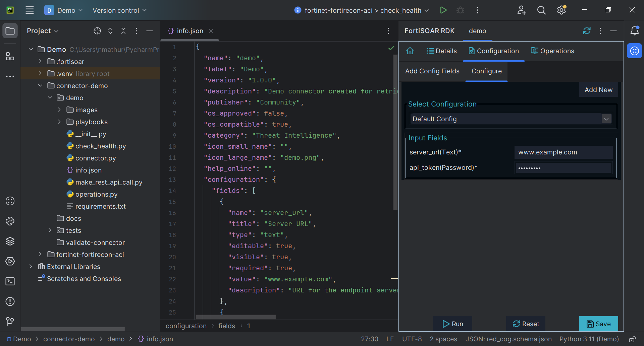644x346 pixels.
Task: Click the Debug bug icon
Action: [460, 10]
